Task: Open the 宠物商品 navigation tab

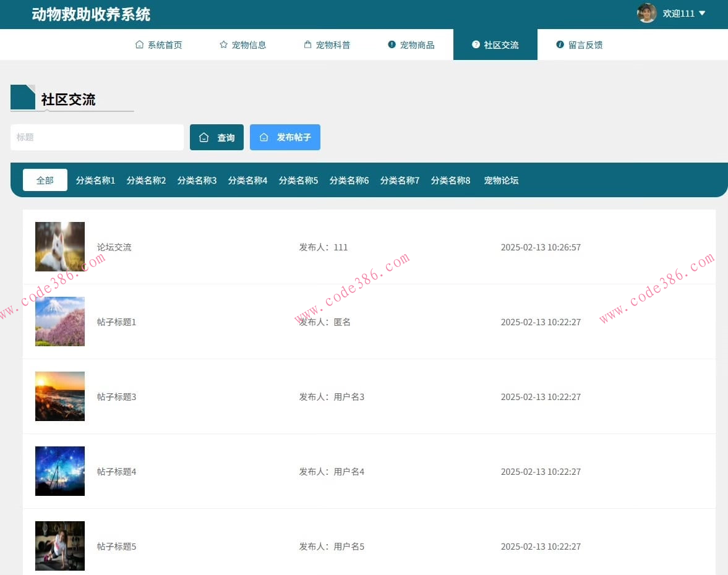Action: [x=418, y=44]
